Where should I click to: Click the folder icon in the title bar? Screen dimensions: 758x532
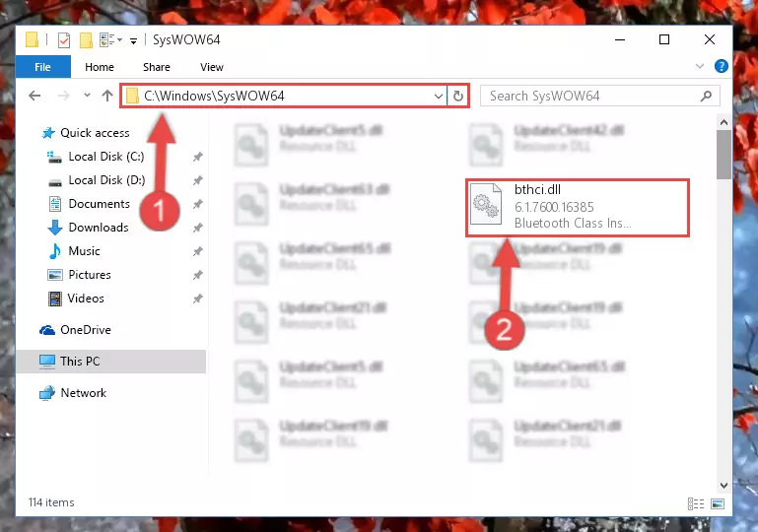pos(32,39)
